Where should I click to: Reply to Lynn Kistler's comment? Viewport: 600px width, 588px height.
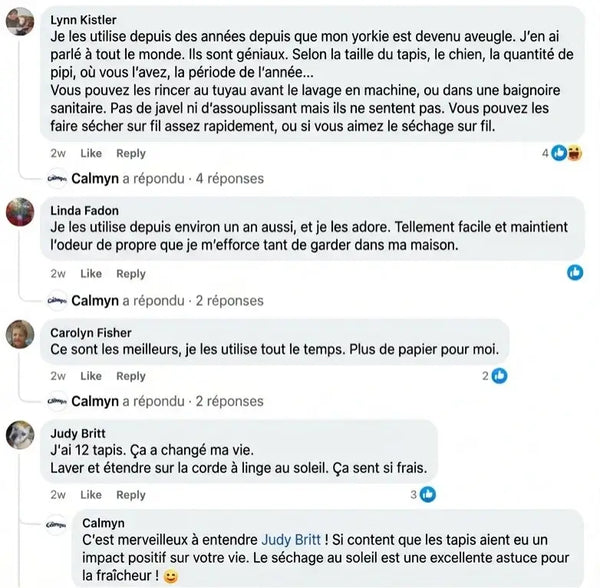131,153
